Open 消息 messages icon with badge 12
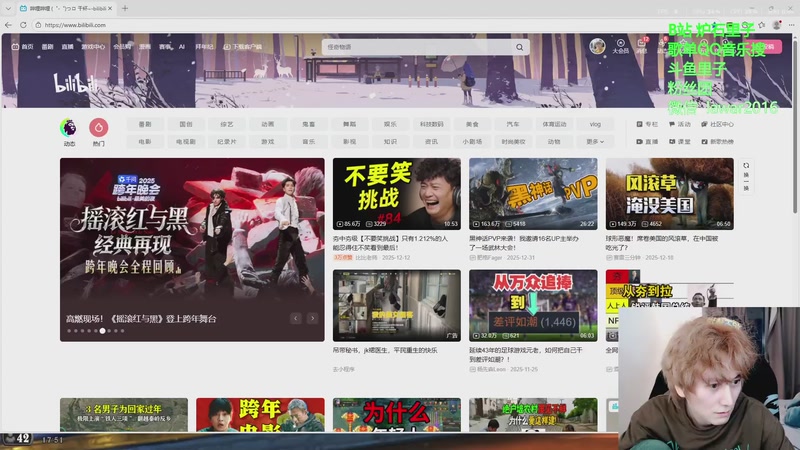The image size is (800, 450). (642, 46)
